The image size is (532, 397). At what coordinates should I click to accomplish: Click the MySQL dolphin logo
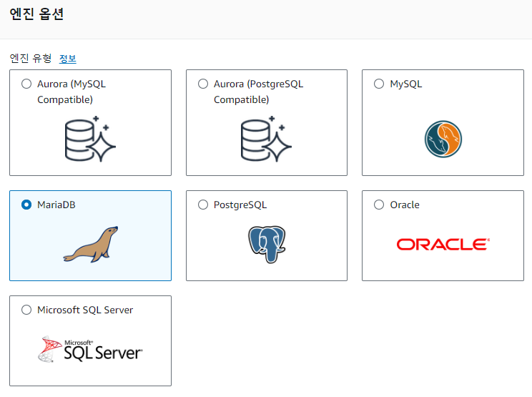[443, 139]
